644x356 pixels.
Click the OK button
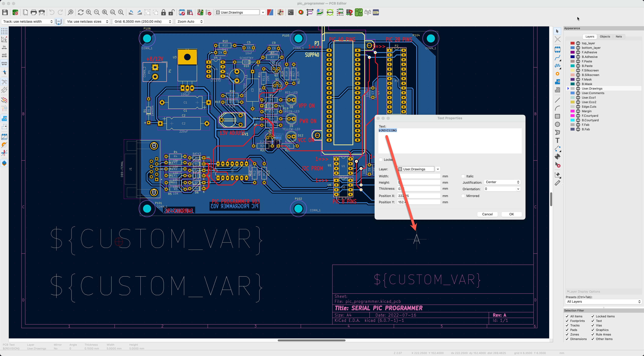tap(511, 214)
